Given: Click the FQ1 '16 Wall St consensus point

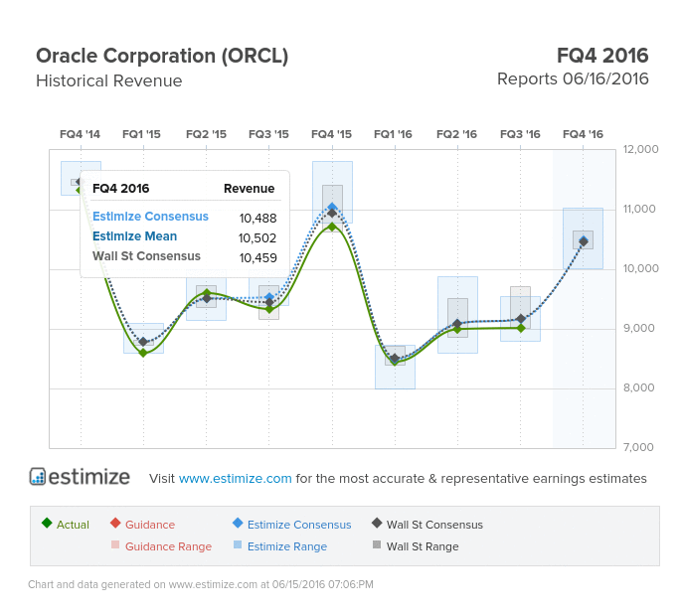Looking at the screenshot, I should click(395, 358).
